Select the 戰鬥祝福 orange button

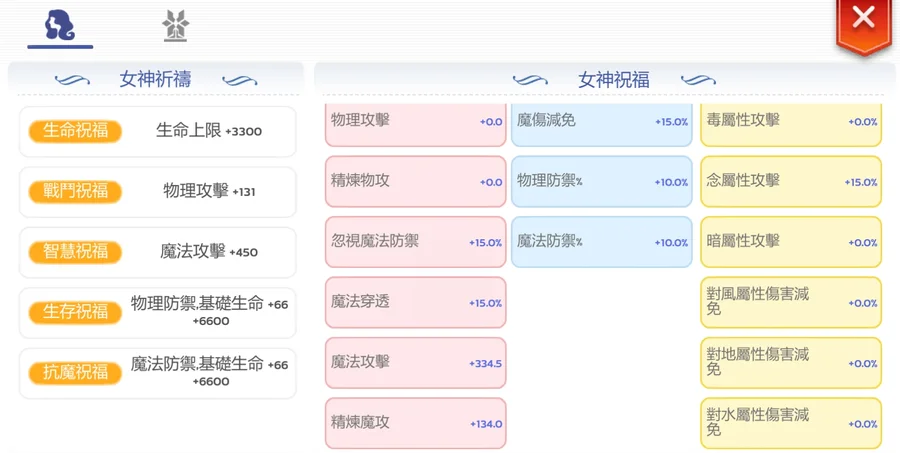[x=76, y=191]
